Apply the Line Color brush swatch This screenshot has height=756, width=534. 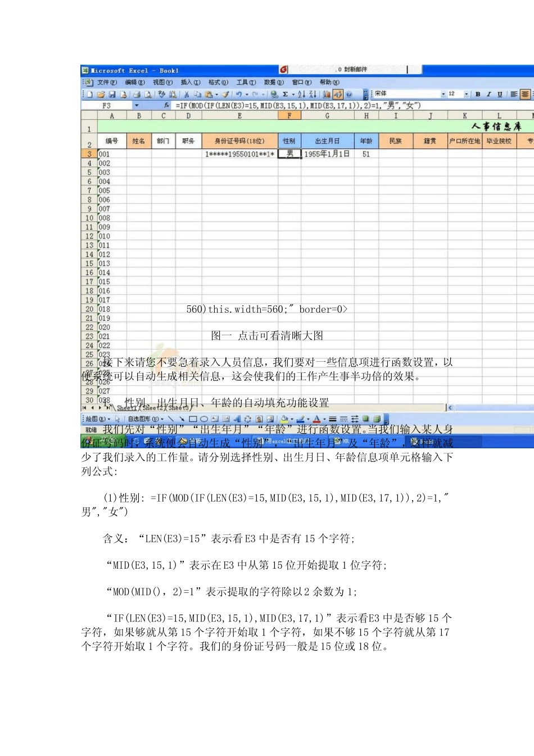click(301, 418)
